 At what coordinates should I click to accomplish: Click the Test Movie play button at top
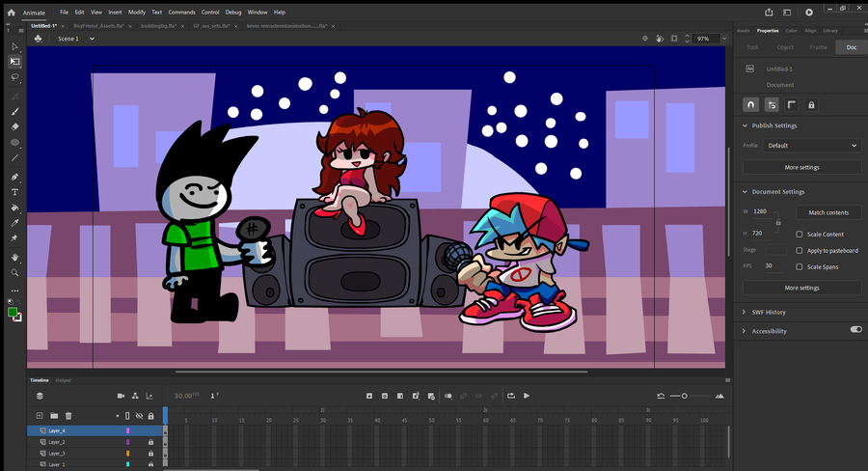point(809,13)
